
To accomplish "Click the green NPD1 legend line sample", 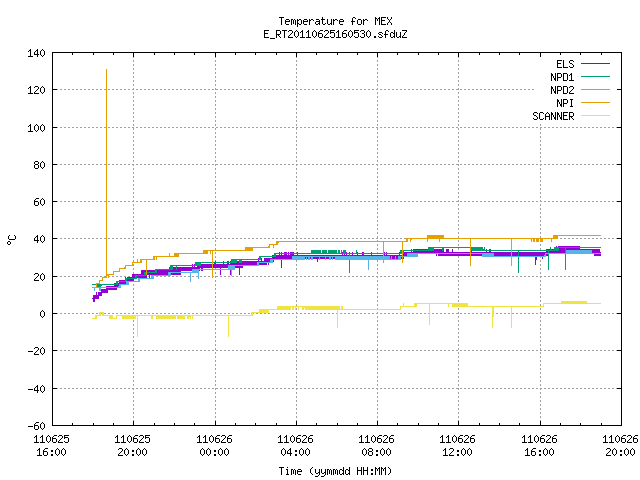I will click(x=595, y=77).
